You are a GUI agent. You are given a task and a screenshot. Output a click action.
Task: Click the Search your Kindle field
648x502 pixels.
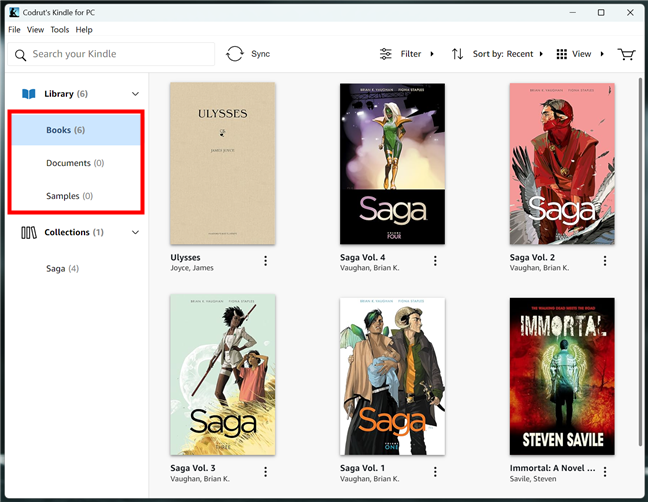(111, 54)
